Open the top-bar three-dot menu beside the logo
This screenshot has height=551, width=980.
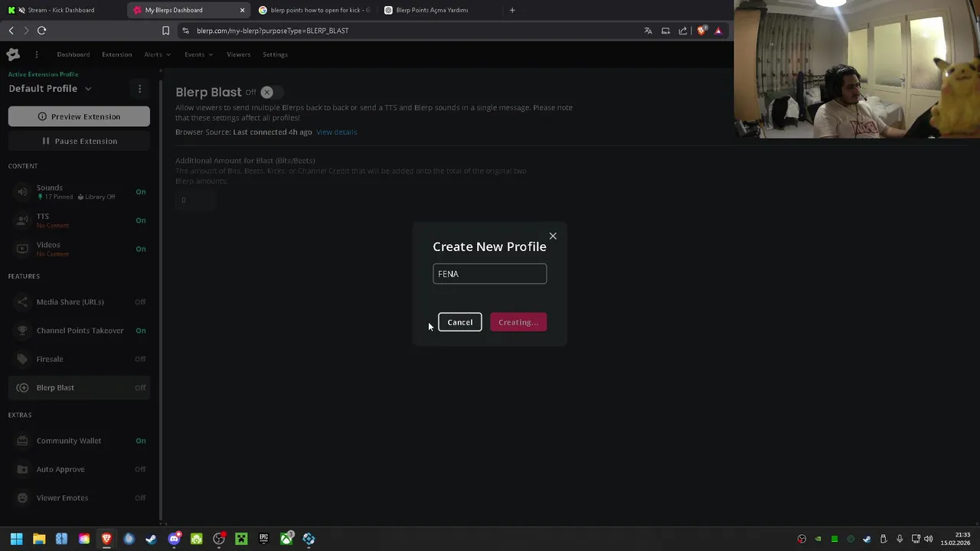pos(36,54)
